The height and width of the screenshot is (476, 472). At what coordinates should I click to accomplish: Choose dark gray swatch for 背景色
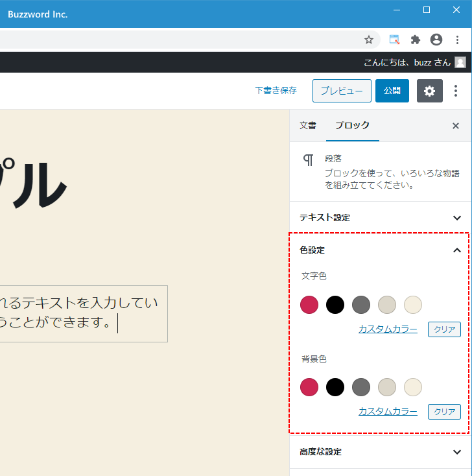[361, 387]
